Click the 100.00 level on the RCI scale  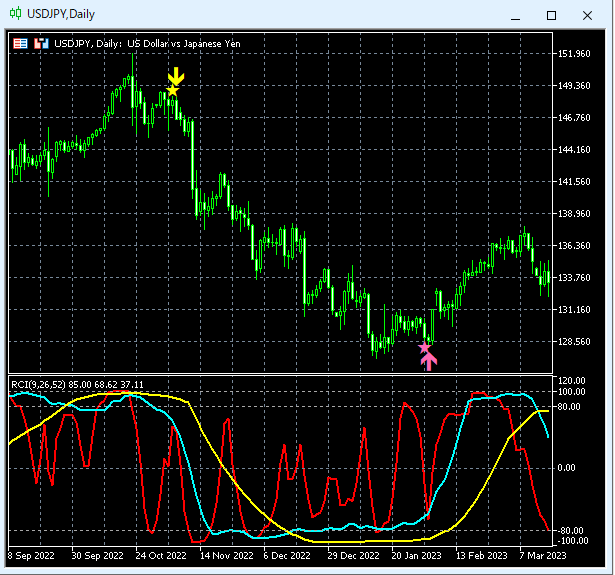tap(571, 391)
